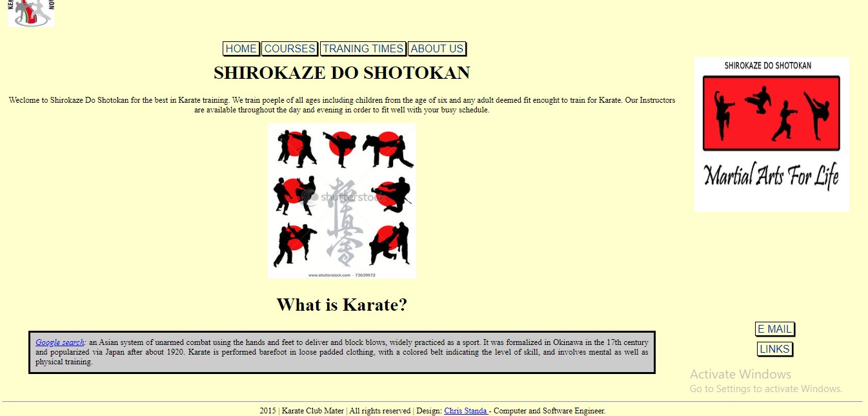This screenshot has height=416, width=868.
Task: Click the "What is Karate?" heading
Action: pos(341,305)
